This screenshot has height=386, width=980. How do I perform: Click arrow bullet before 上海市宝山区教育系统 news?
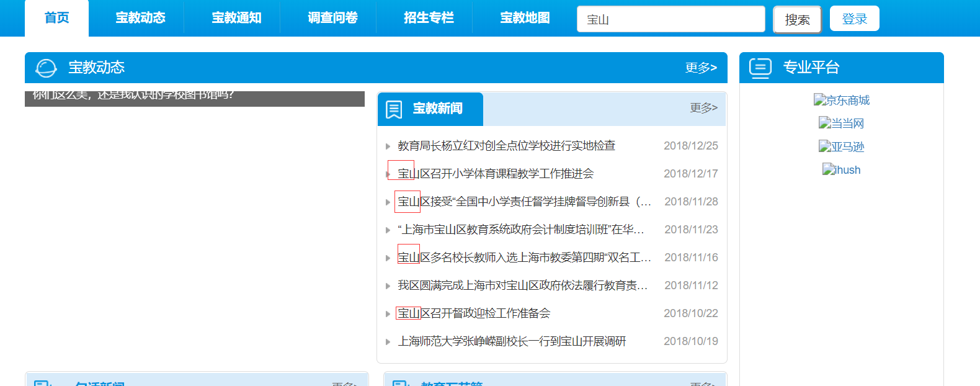tap(388, 230)
